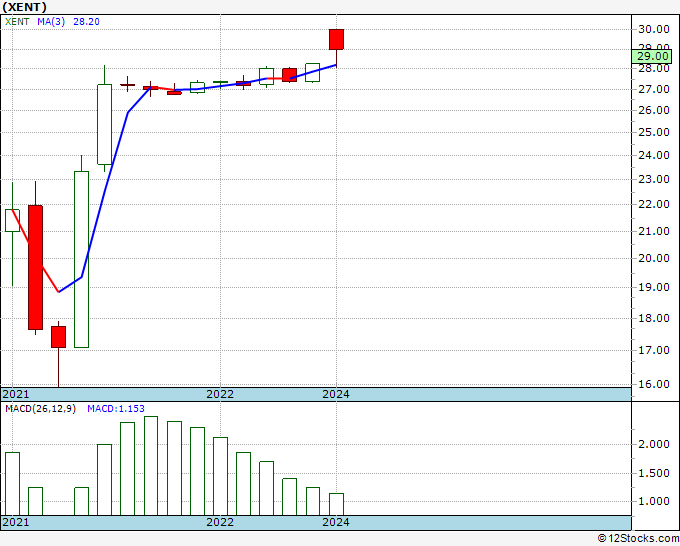Image resolution: width=680 pixels, height=546 pixels.
Task: Click the 26.00 price axis label
Action: point(654,110)
